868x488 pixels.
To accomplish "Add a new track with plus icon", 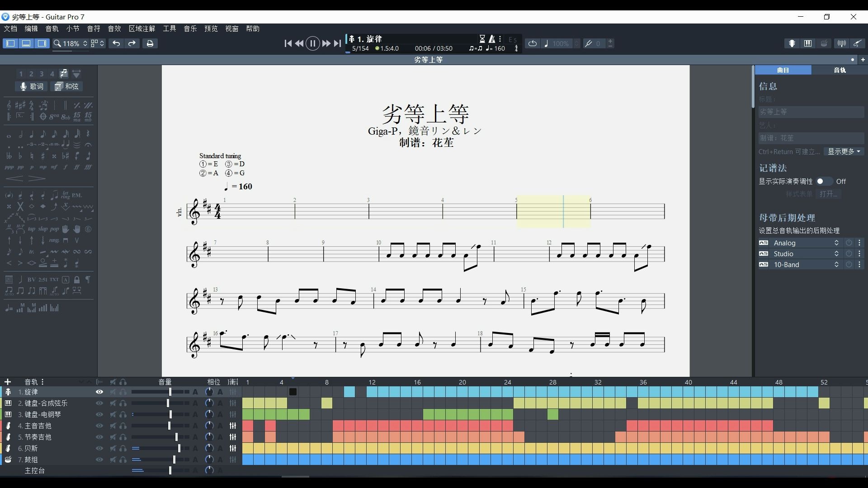I will [7, 382].
